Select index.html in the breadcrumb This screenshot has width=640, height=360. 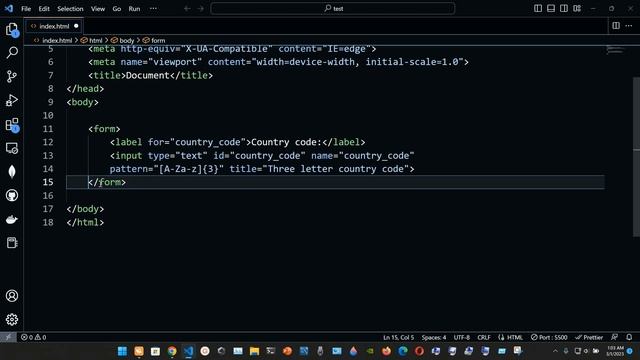57,40
